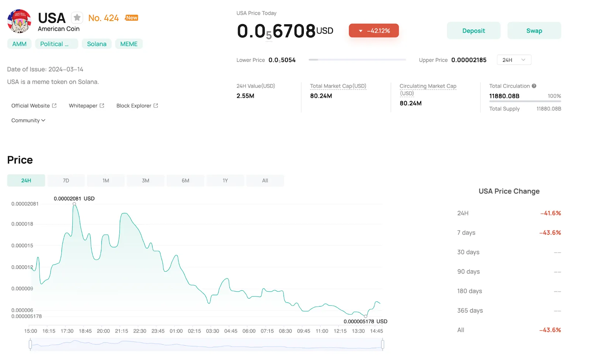This screenshot has height=364, width=590.
Task: Click the 365 days price change row
Action: point(509,311)
